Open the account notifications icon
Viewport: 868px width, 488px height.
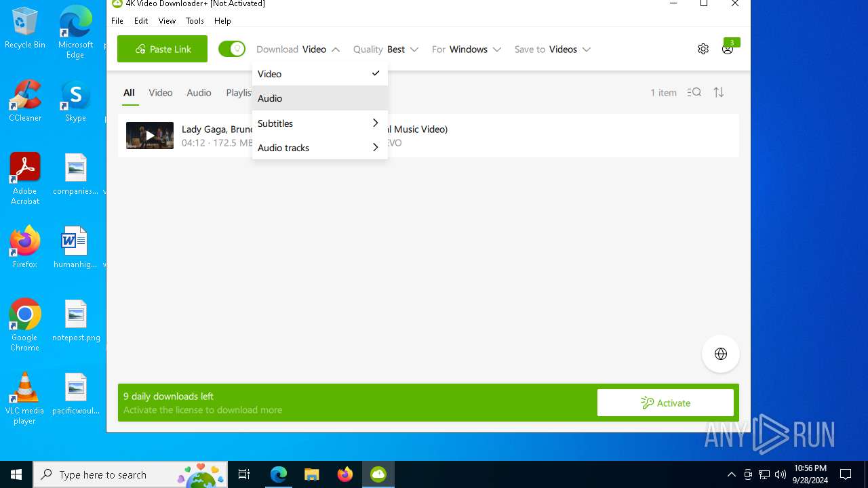(x=728, y=49)
